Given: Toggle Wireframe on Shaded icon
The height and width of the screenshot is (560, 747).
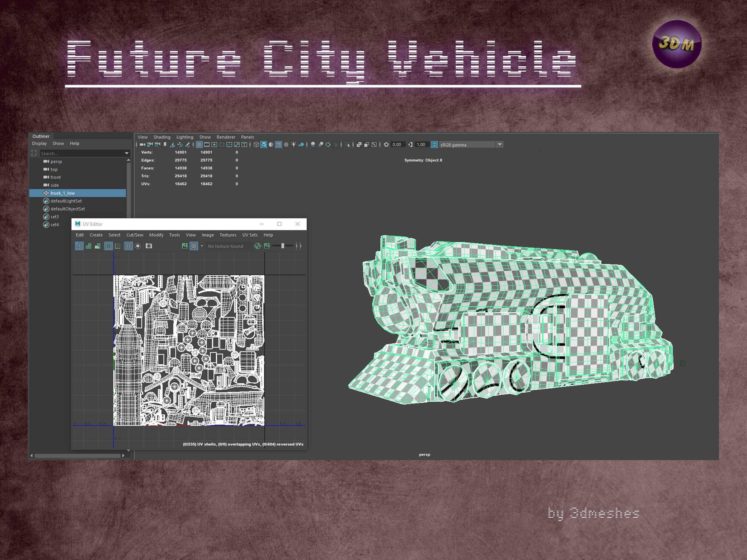Looking at the screenshot, I should point(279,144).
